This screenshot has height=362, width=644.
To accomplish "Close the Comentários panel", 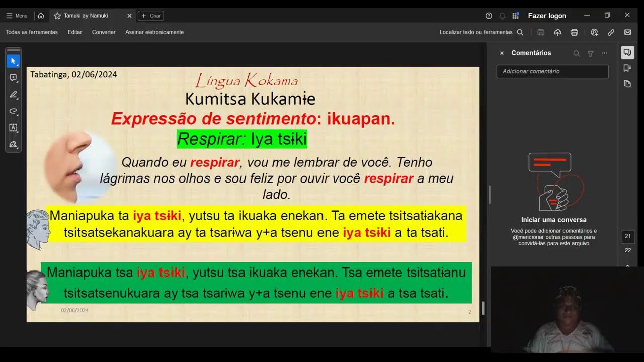I will (502, 53).
